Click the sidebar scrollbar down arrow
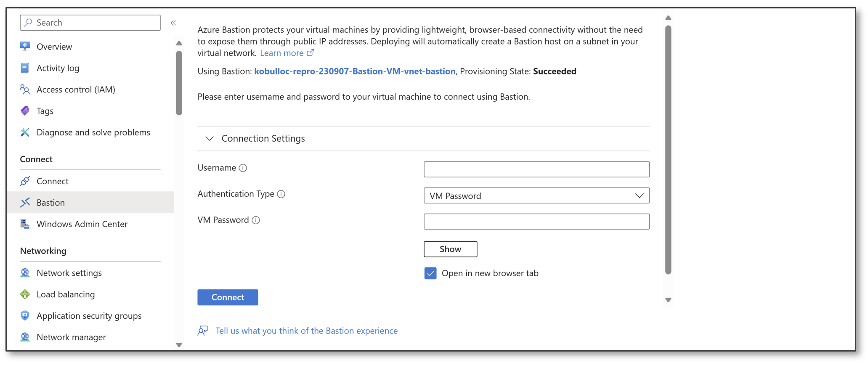868x365 pixels. [x=179, y=345]
